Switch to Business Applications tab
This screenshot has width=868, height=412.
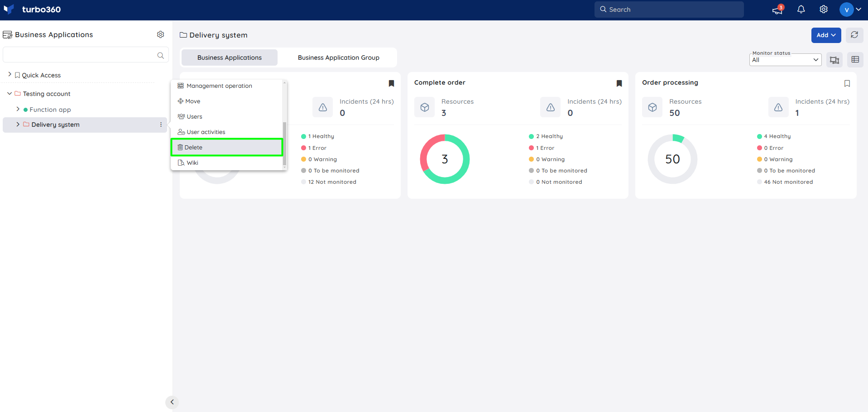click(x=230, y=57)
